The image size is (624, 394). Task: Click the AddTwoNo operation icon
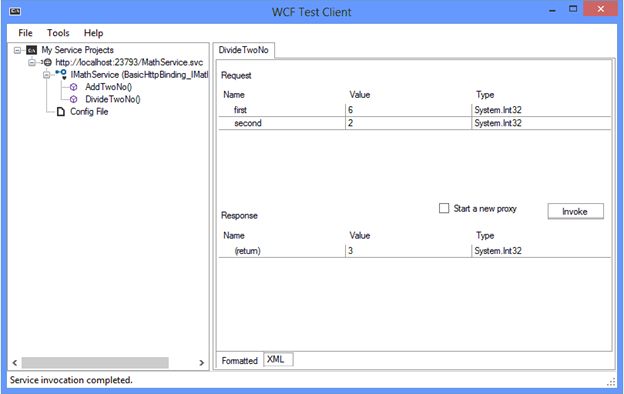(73, 87)
